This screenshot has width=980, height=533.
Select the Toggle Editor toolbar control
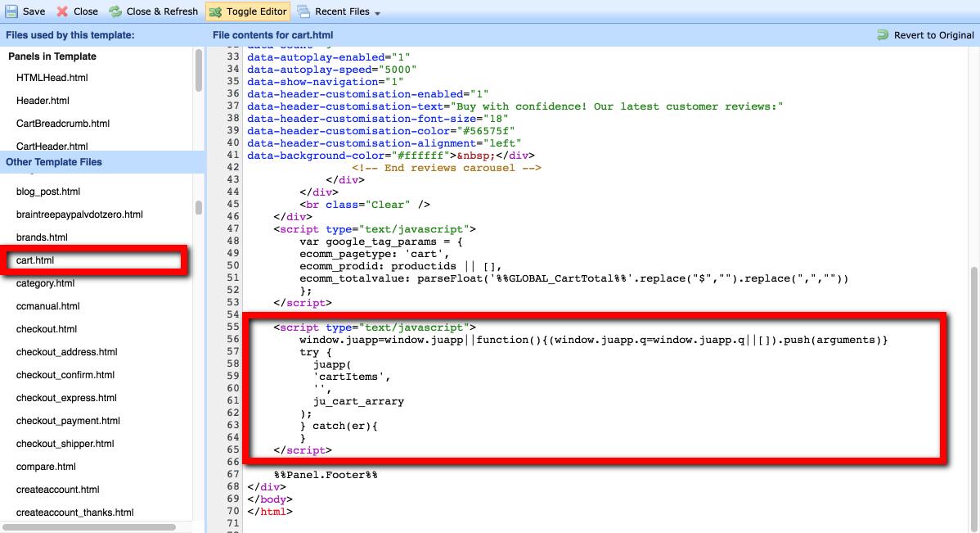tap(247, 12)
